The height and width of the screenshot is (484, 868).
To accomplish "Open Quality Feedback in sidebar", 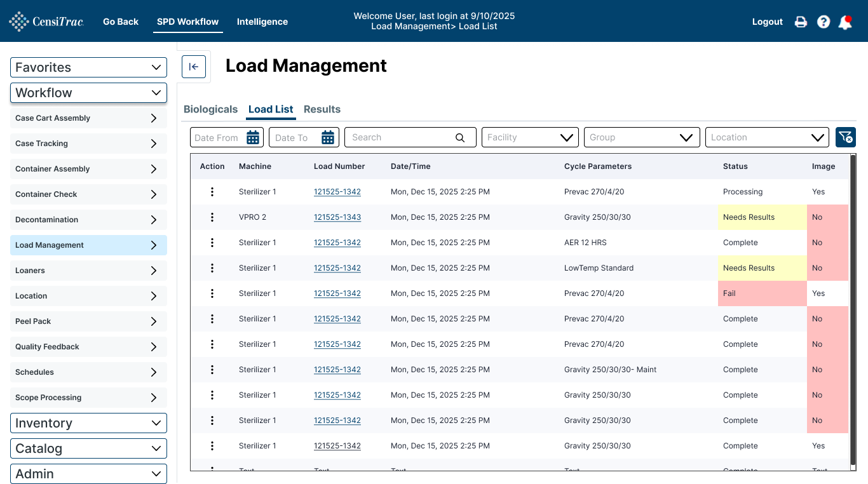I will [88, 347].
